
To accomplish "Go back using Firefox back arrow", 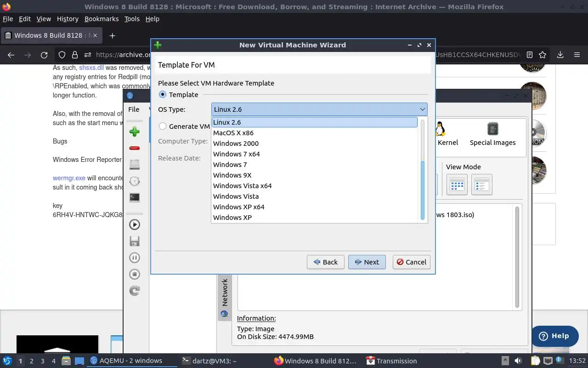I will coord(11,55).
